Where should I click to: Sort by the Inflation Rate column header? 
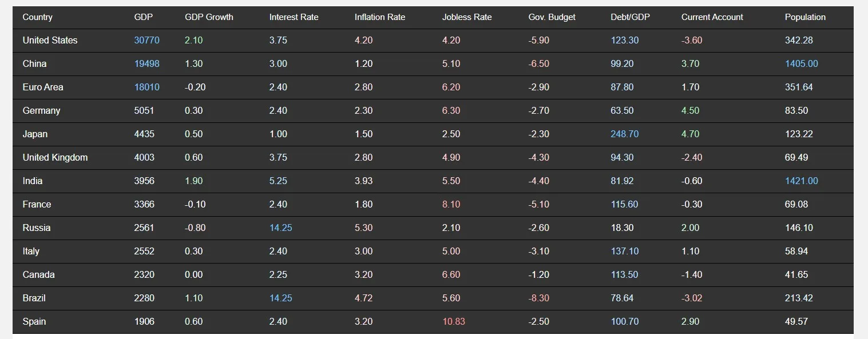[x=380, y=17]
